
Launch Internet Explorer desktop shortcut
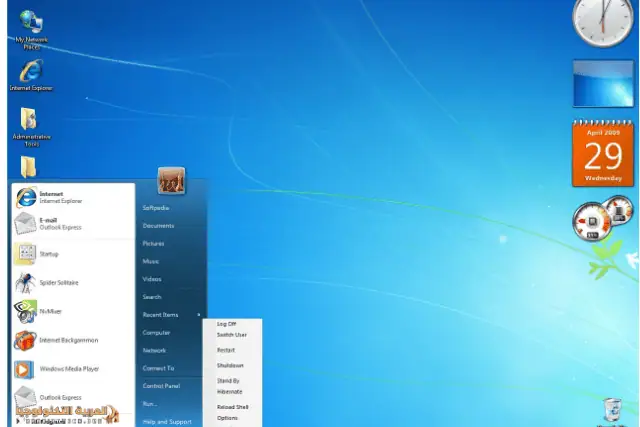pyautogui.click(x=31, y=75)
